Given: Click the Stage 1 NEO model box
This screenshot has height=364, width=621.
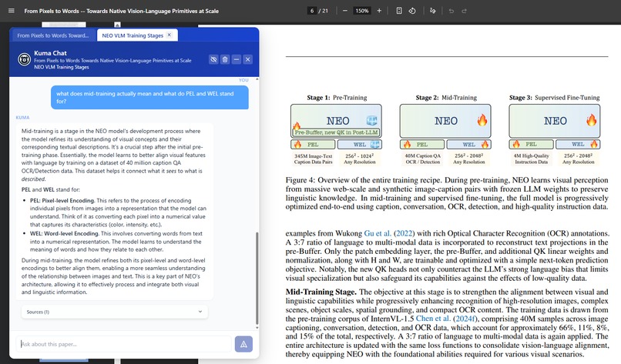Looking at the screenshot, I should pyautogui.click(x=336, y=121).
